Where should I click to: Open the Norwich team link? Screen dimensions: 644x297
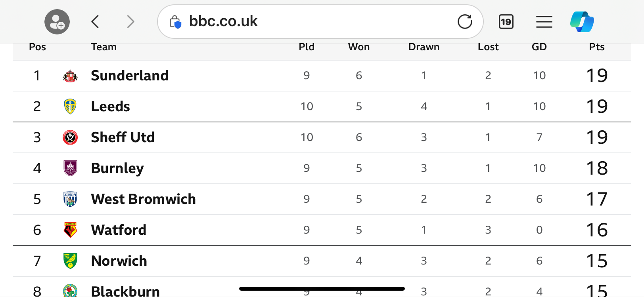[119, 261]
